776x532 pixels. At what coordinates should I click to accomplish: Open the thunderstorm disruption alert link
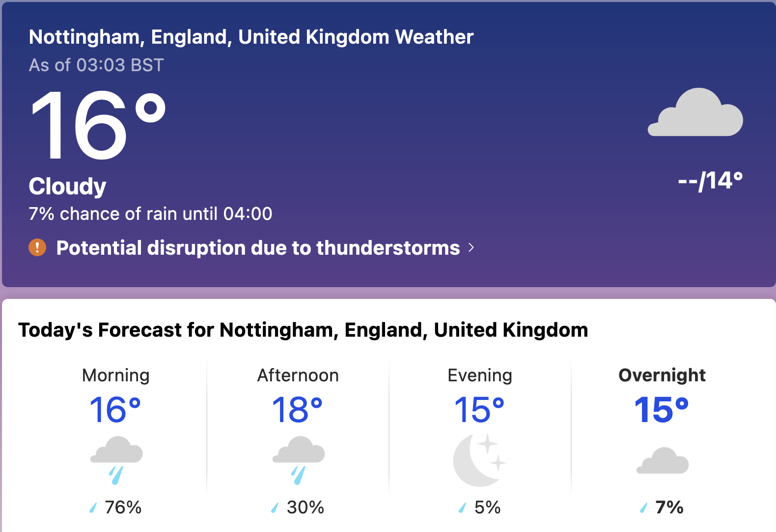coord(258,248)
